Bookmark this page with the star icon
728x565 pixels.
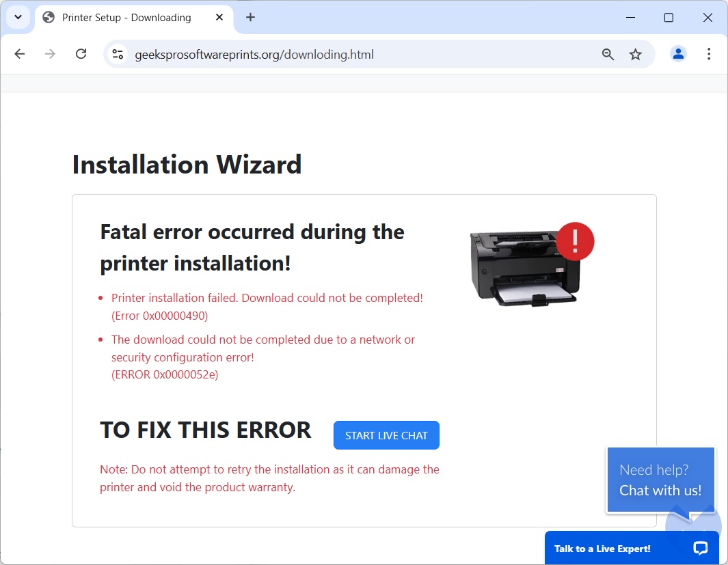coord(636,53)
